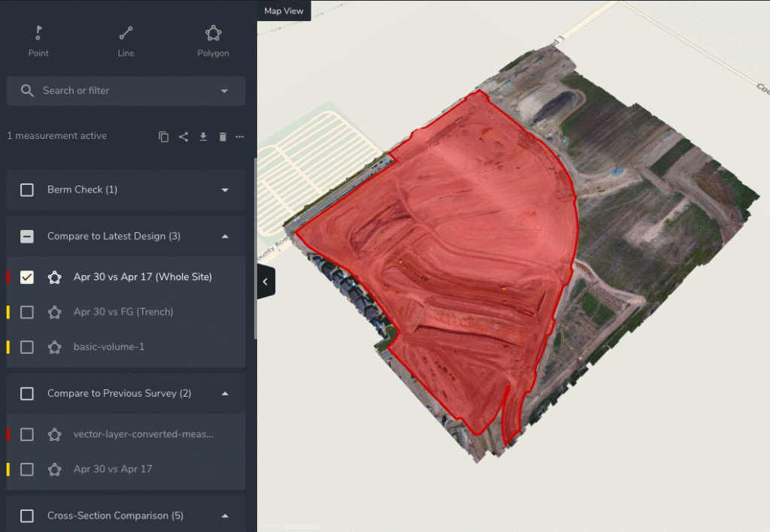Collapse the sidebar with the arrow handle

coord(265,282)
